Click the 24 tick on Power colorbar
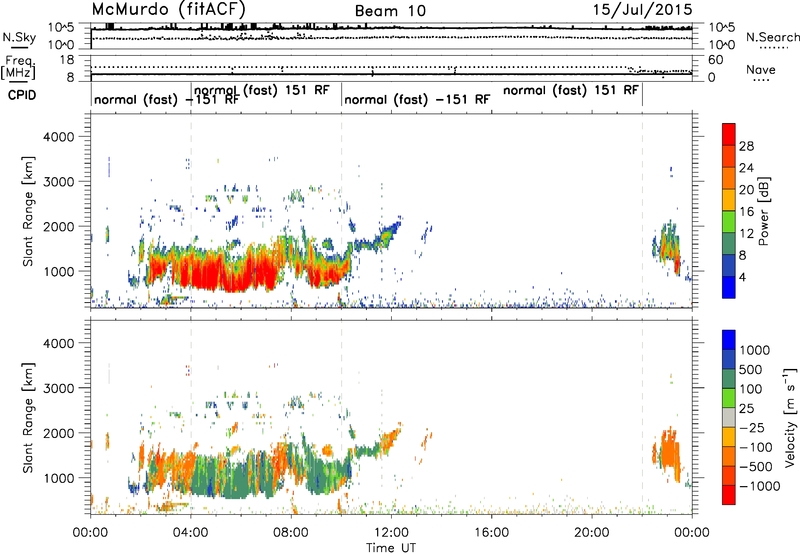The width and height of the screenshot is (800, 554). click(746, 168)
